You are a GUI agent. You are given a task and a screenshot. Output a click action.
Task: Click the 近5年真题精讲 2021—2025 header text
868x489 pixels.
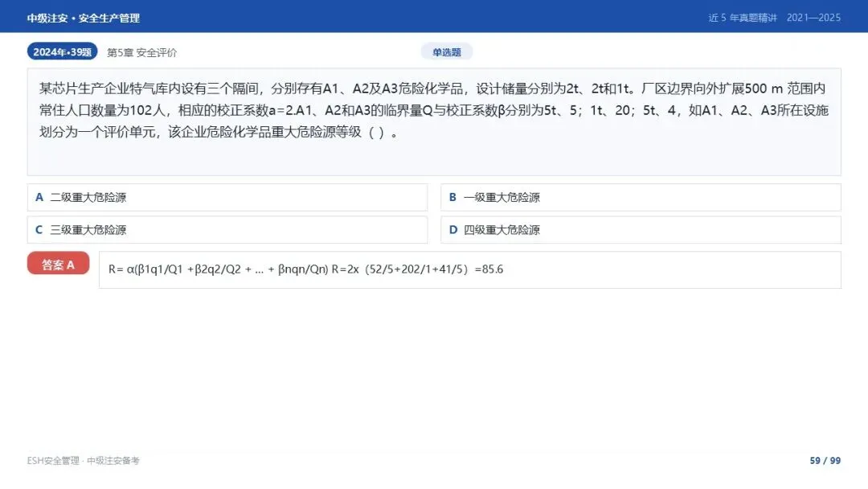[x=775, y=18]
